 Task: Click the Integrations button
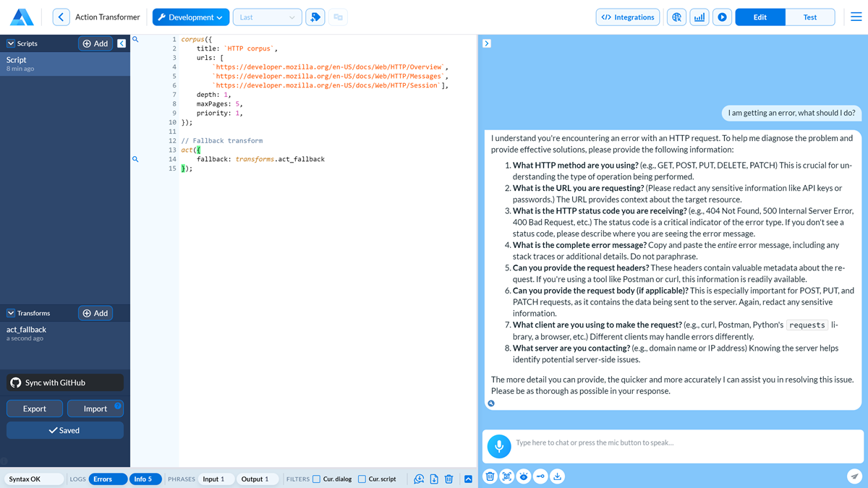click(x=628, y=17)
